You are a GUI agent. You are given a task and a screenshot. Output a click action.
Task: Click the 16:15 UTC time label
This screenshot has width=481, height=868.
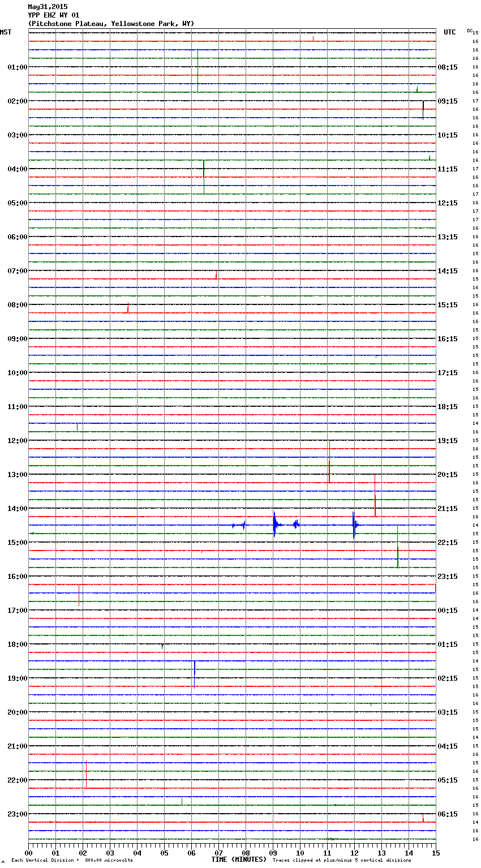coord(448,339)
